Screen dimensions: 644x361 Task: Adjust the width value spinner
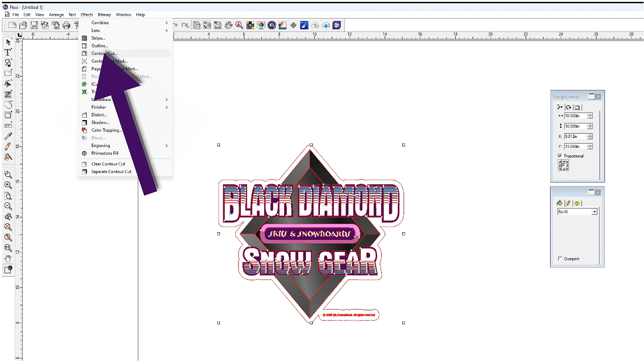click(x=590, y=116)
